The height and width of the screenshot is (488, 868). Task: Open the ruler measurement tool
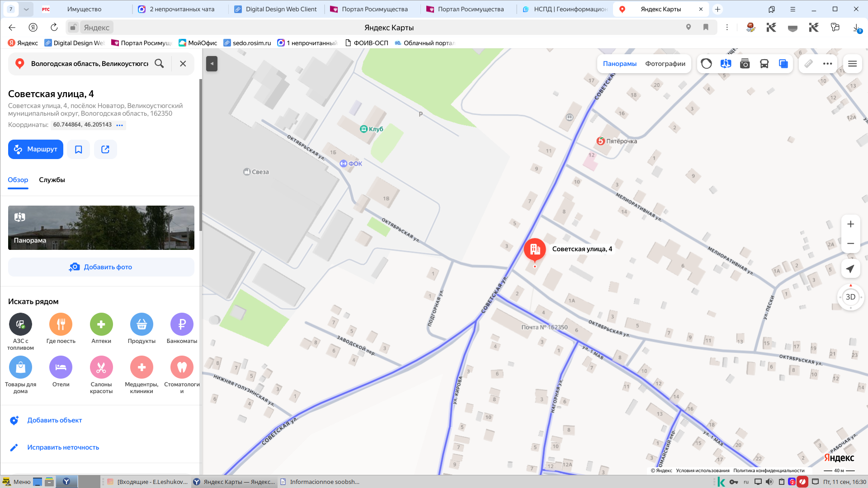tap(809, 64)
